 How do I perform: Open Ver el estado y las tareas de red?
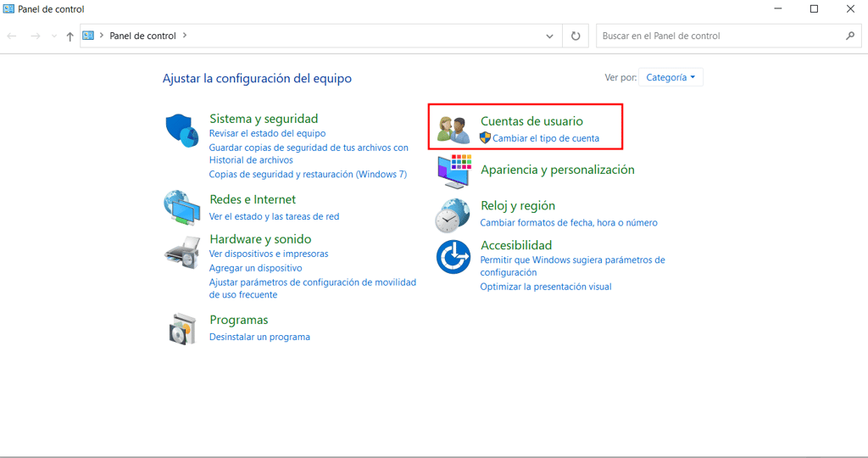(x=274, y=216)
